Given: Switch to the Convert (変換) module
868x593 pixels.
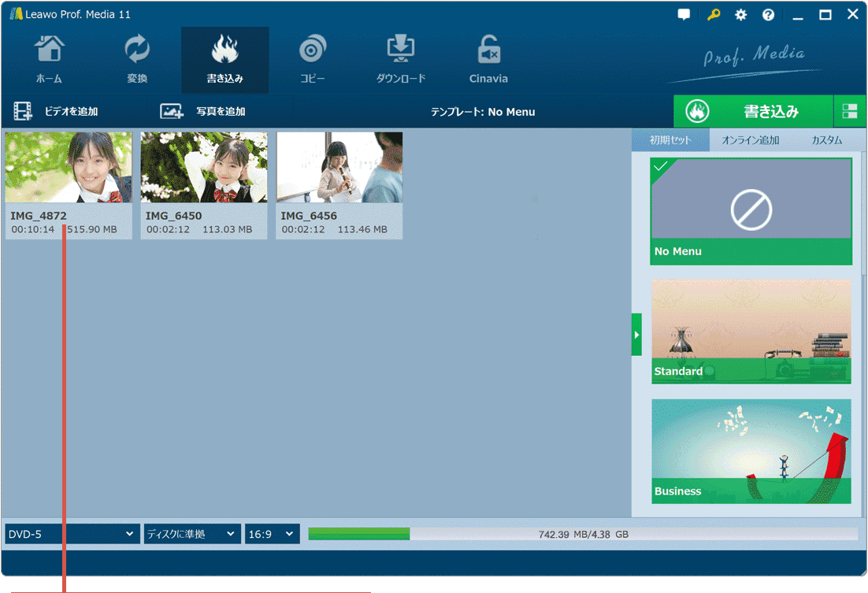Looking at the screenshot, I should [137, 59].
